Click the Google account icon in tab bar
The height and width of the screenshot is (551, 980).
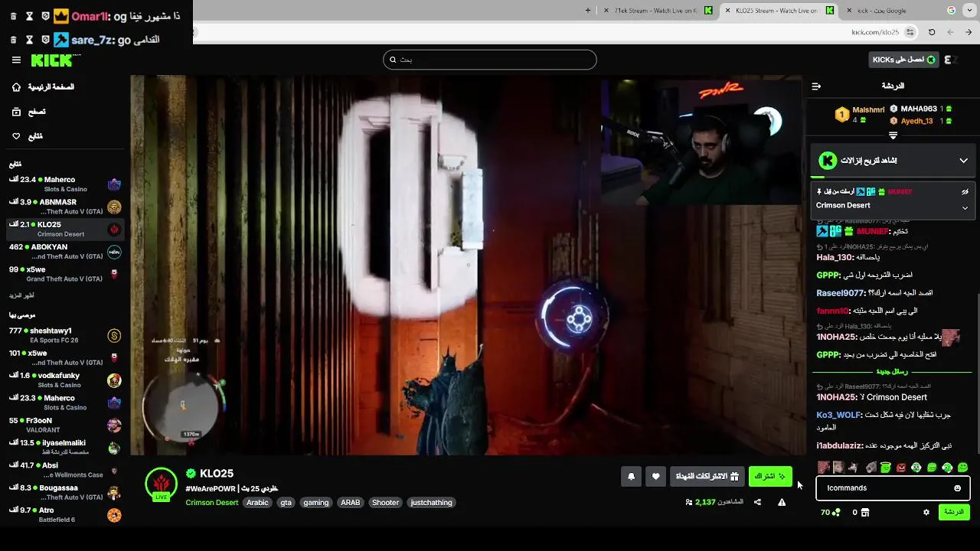pos(952,10)
